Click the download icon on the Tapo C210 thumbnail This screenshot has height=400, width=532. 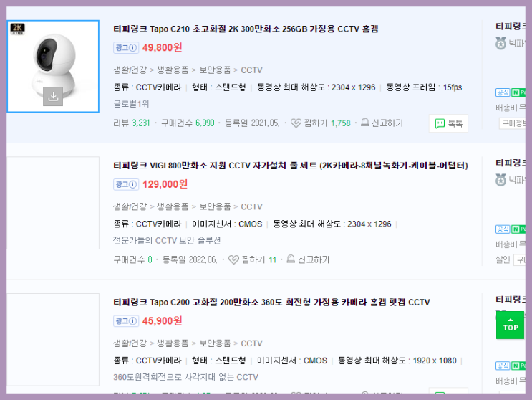(x=53, y=97)
